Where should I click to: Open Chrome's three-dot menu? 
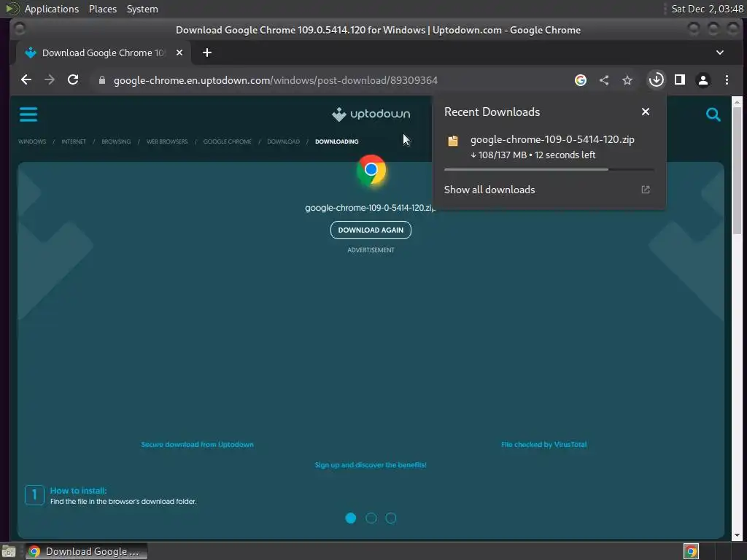click(727, 80)
